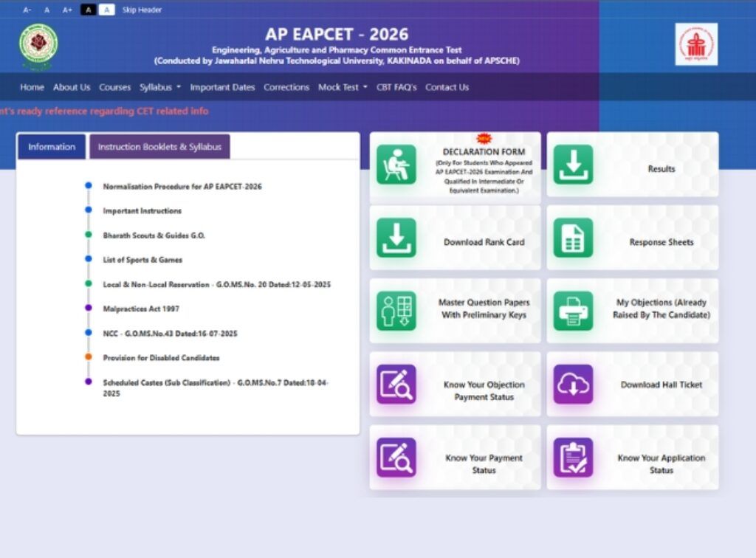Open Important Dates page

tap(222, 87)
